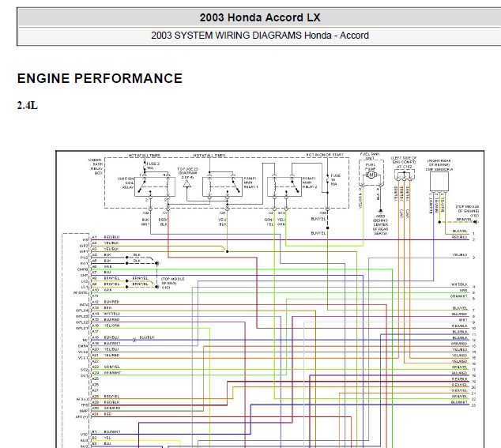
Task: Click pin A3 'YEL/BLK' wire label
Action: point(111,249)
